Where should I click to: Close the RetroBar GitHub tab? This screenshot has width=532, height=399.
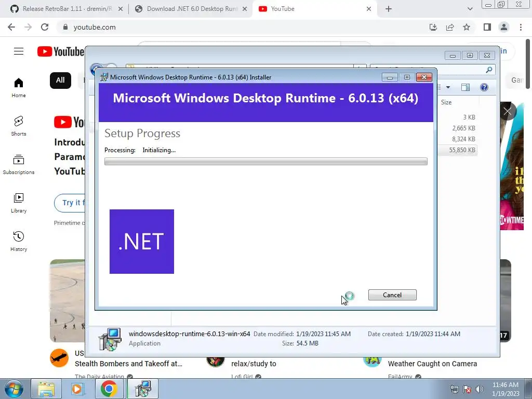click(x=121, y=9)
